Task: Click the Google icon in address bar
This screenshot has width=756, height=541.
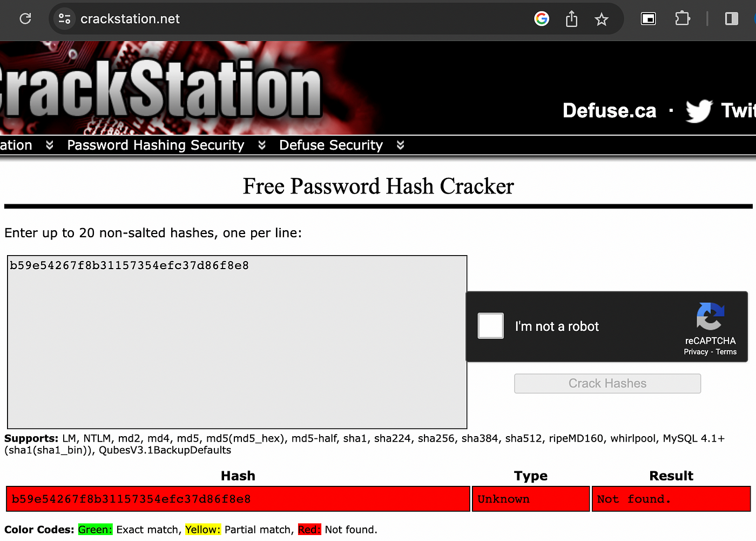Action: click(542, 19)
